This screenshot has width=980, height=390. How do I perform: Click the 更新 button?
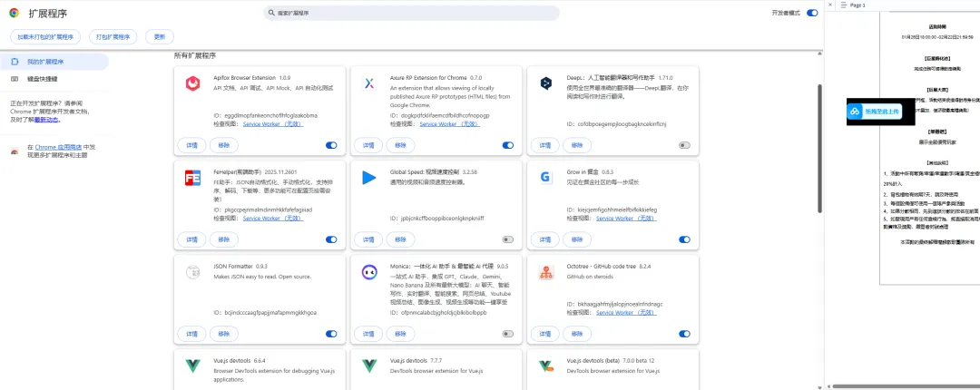(x=160, y=37)
